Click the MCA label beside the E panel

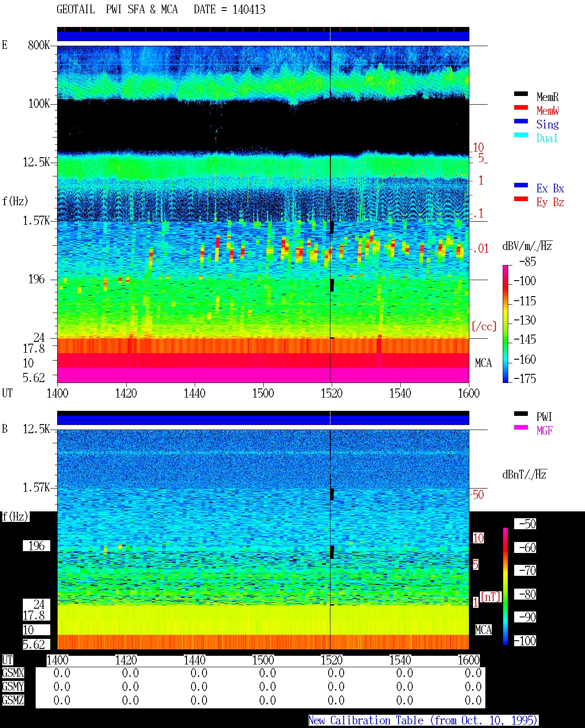point(483,363)
